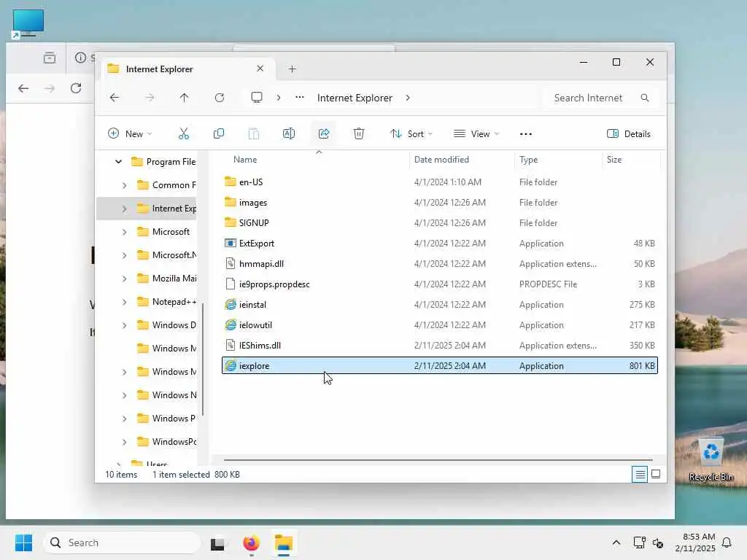Go forward in File Explorer

pyautogui.click(x=150, y=98)
